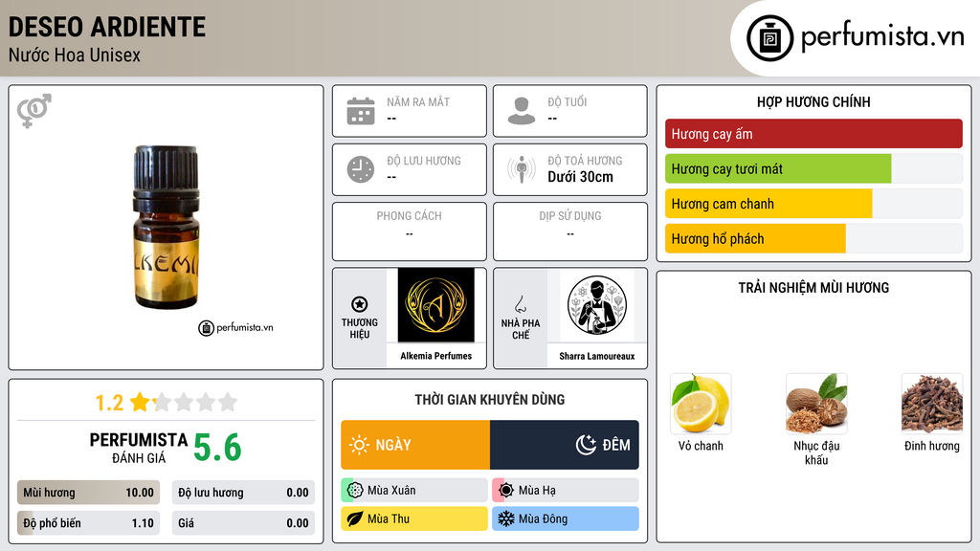Click the Hương cam chanh accord bar
The width and height of the screenshot is (980, 551).
pos(813,204)
